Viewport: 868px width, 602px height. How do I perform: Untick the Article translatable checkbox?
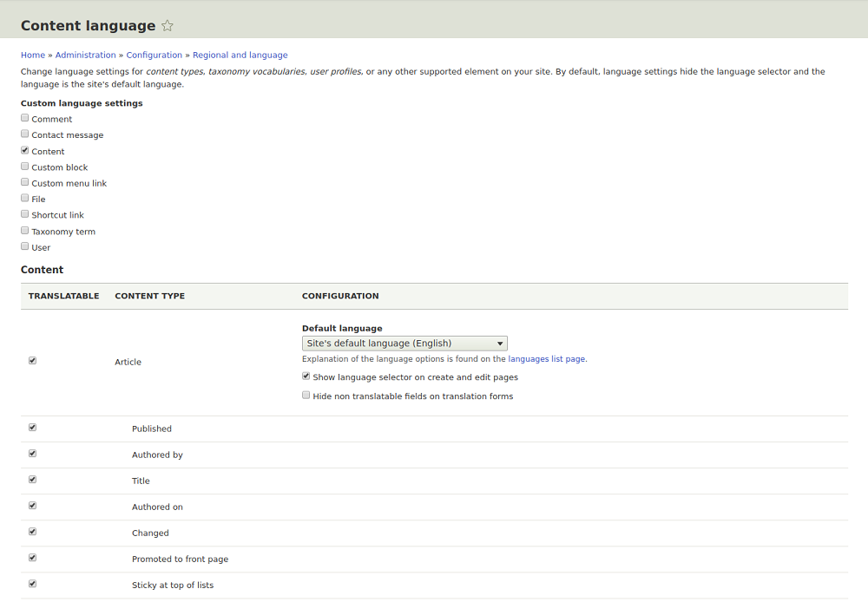[33, 361]
